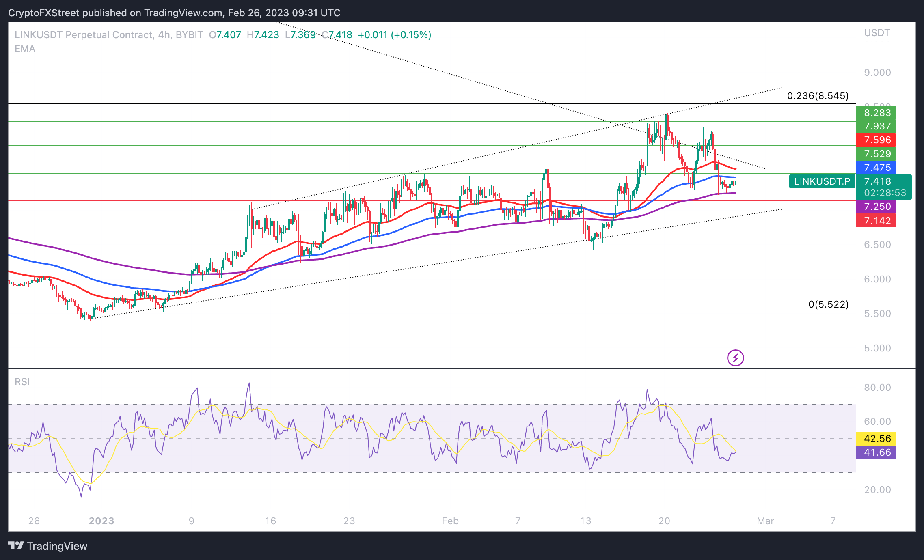Select the RSI indicator label
This screenshot has width=924, height=560.
tap(22, 382)
